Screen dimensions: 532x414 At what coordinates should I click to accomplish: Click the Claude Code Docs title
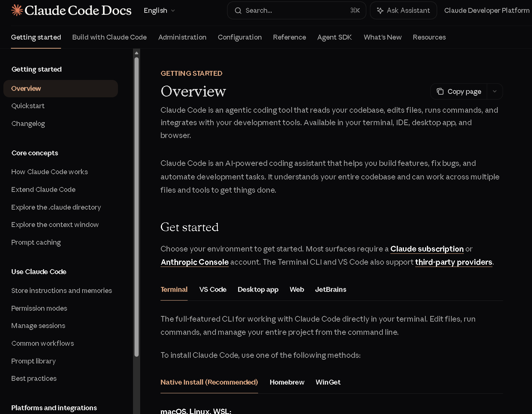point(78,11)
